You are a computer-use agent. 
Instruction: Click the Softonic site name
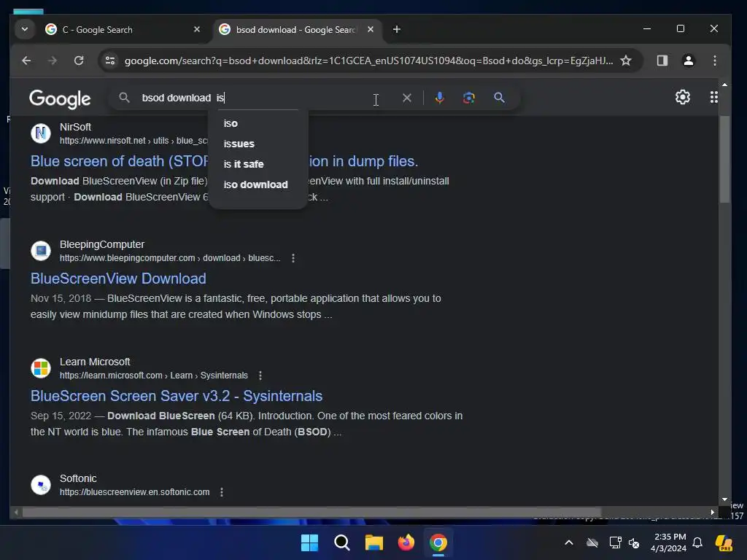point(78,478)
